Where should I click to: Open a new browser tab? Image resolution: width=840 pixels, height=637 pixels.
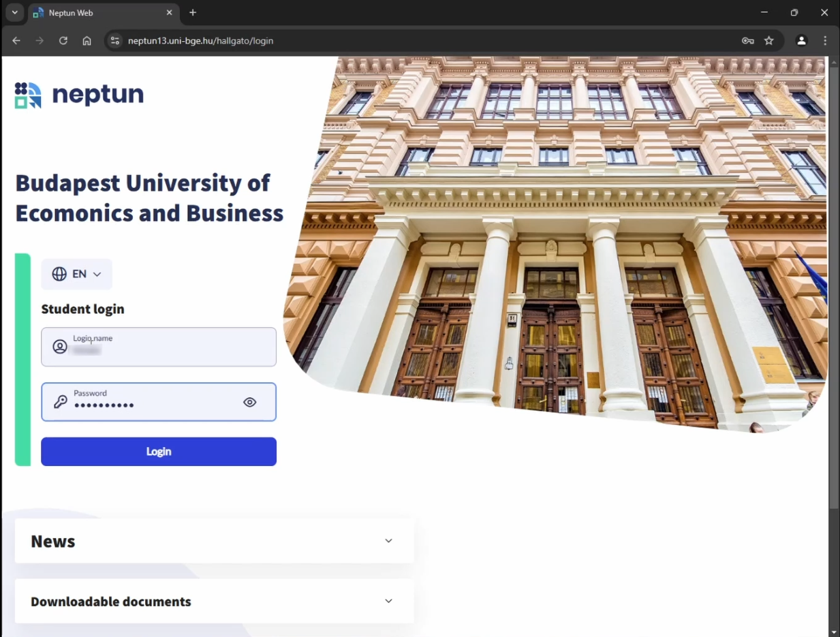click(x=193, y=13)
